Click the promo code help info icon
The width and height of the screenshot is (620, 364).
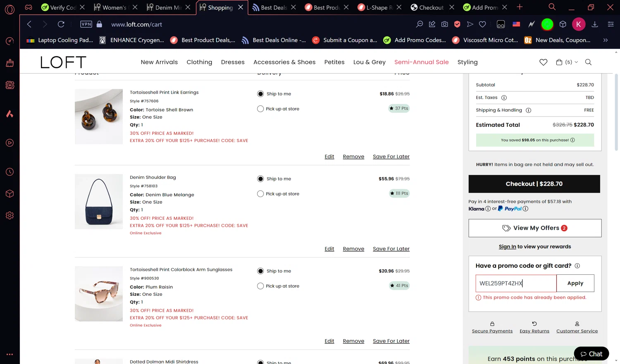(x=577, y=266)
